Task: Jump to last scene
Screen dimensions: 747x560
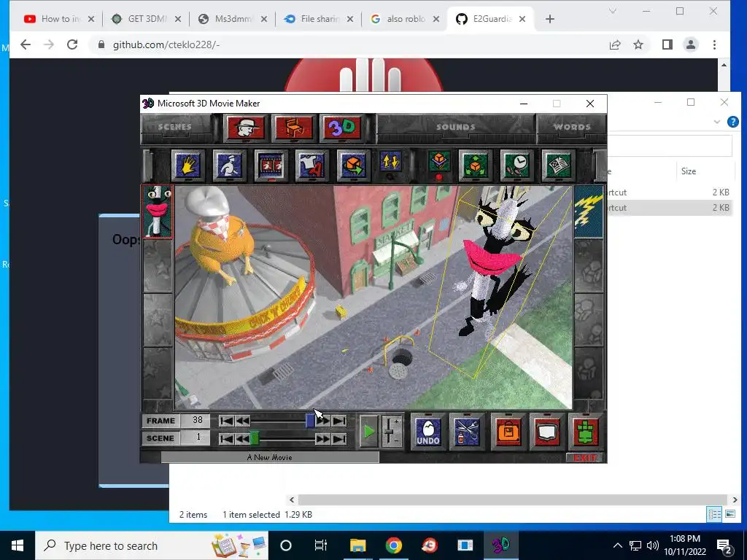Action: point(339,438)
